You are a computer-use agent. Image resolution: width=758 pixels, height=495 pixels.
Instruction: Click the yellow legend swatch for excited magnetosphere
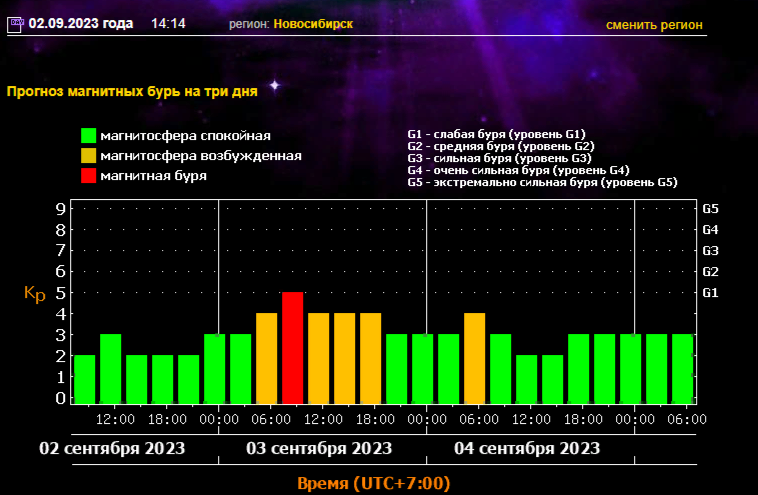click(x=88, y=155)
